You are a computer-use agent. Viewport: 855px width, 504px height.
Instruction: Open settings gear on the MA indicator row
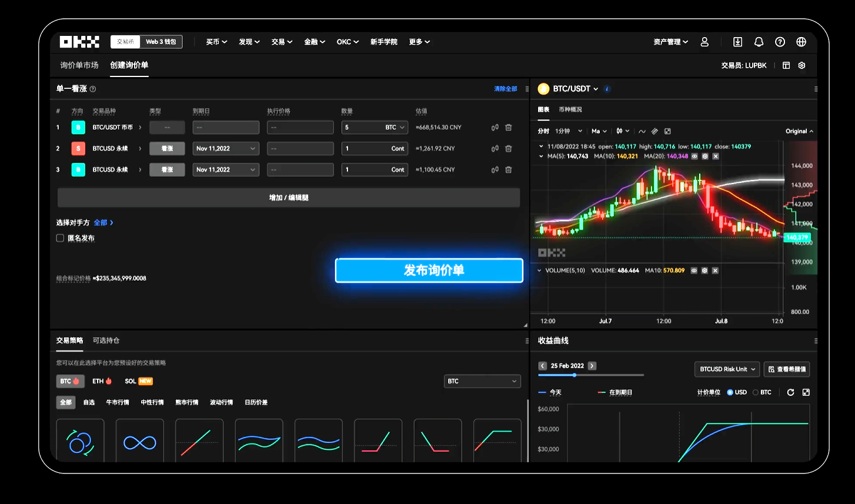coord(705,156)
